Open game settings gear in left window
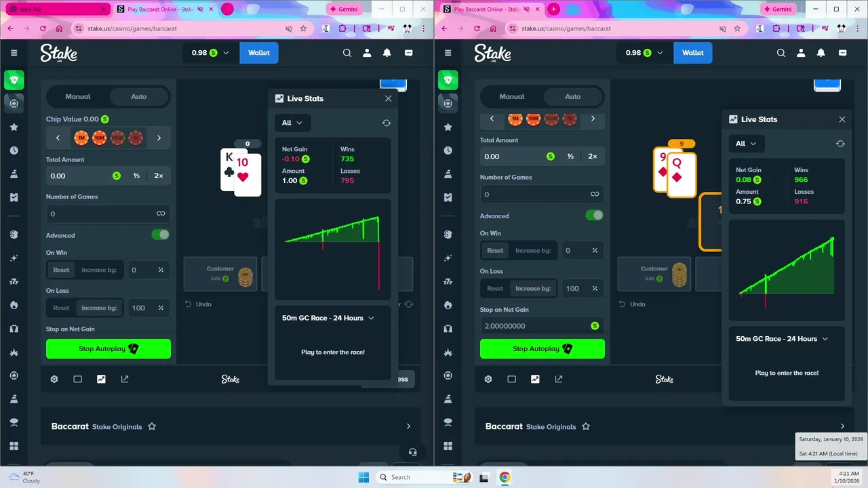The image size is (868, 488). pyautogui.click(x=54, y=379)
